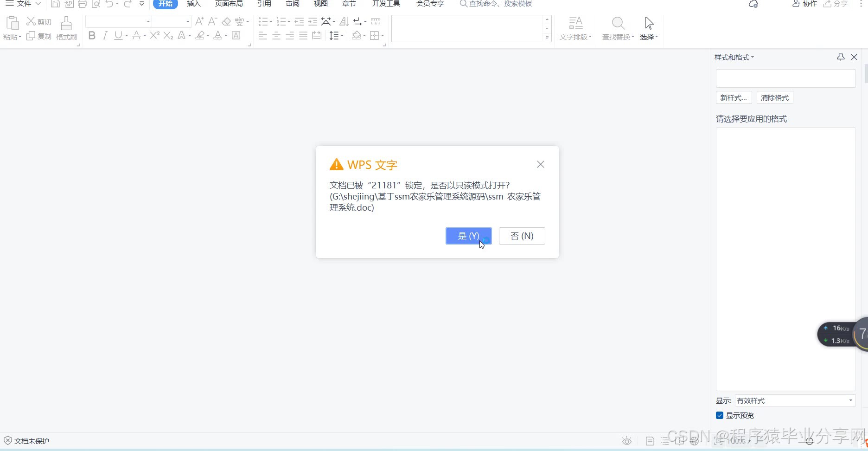Click 否 (N) in the WPS dialog
This screenshot has width=868, height=451.
click(522, 236)
